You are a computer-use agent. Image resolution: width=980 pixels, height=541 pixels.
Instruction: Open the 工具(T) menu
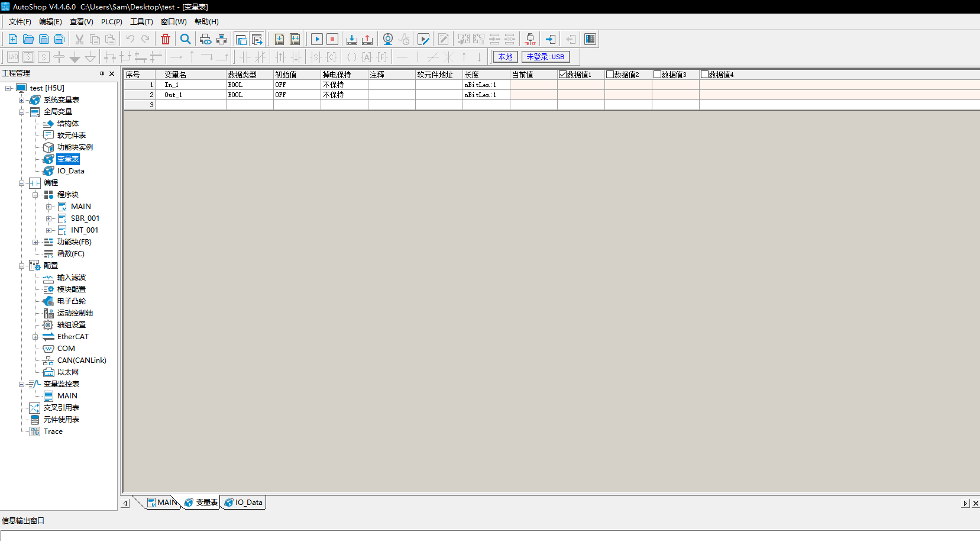pyautogui.click(x=141, y=22)
